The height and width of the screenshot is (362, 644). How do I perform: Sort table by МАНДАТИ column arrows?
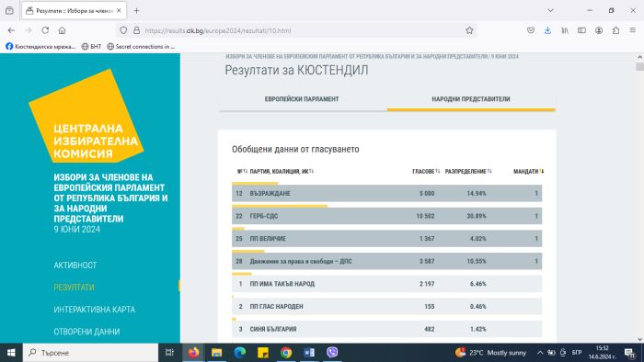point(542,172)
